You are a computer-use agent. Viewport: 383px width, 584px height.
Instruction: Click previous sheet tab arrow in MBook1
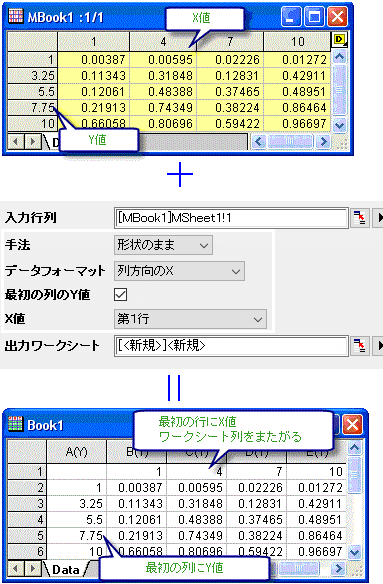coord(16,142)
